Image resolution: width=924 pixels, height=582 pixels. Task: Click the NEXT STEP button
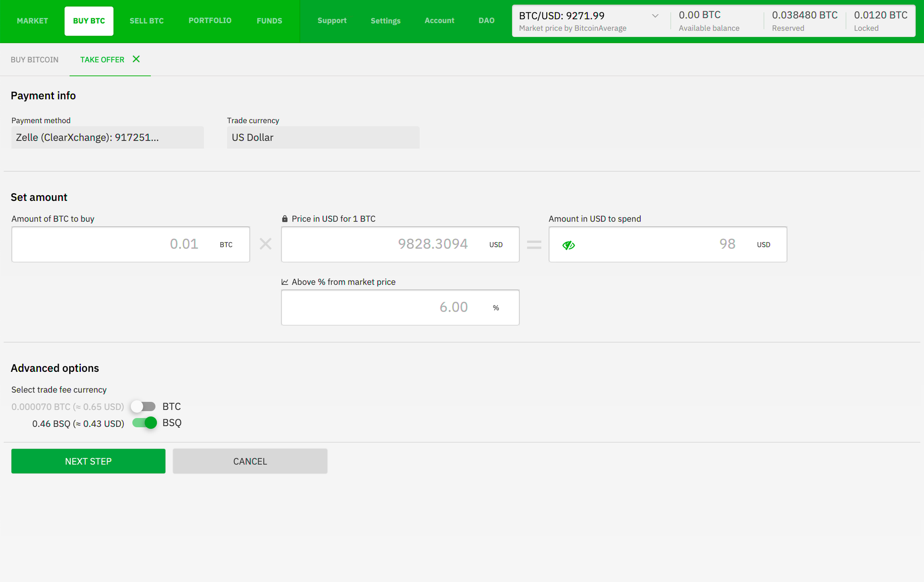pyautogui.click(x=88, y=461)
